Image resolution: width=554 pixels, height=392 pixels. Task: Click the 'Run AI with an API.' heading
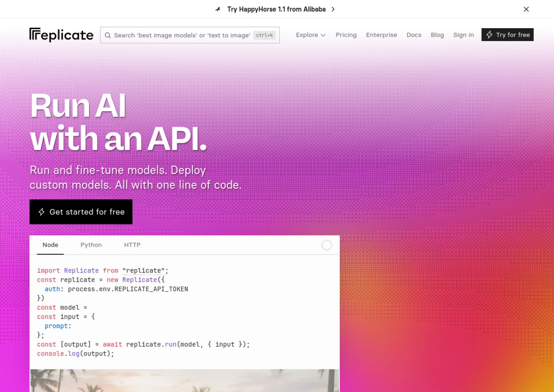coord(118,122)
